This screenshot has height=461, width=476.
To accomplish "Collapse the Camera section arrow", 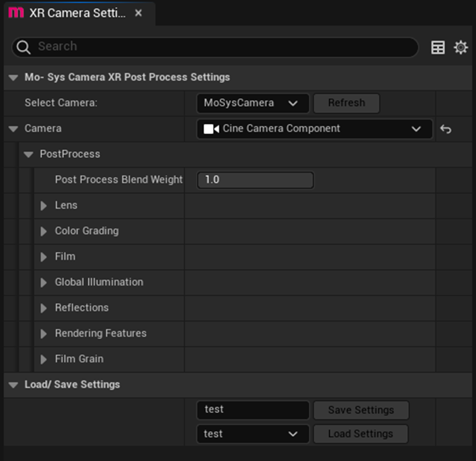I will click(13, 129).
